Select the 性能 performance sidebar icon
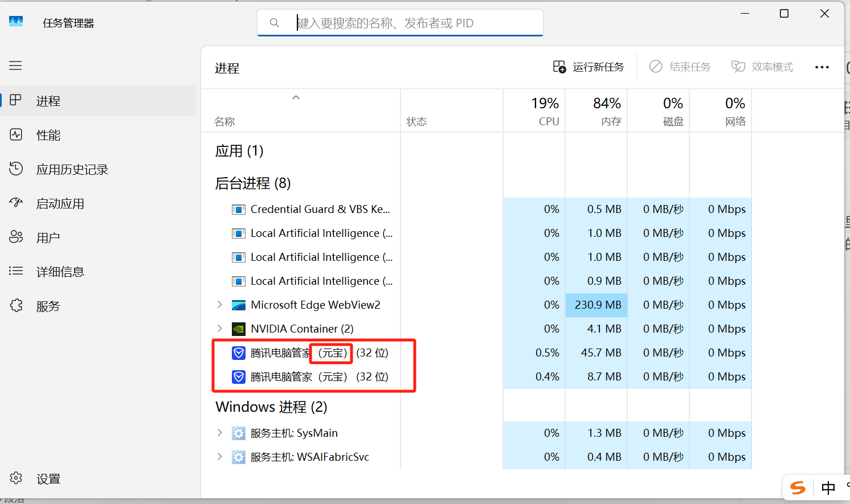Image resolution: width=850 pixels, height=504 pixels. tap(16, 134)
